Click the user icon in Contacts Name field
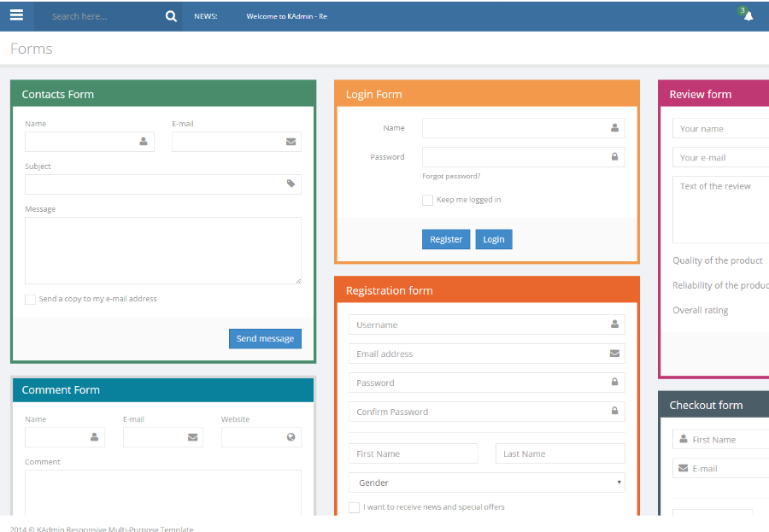 click(144, 142)
